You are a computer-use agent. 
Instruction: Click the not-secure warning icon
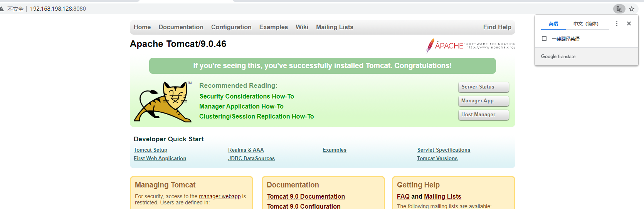pyautogui.click(x=2, y=9)
